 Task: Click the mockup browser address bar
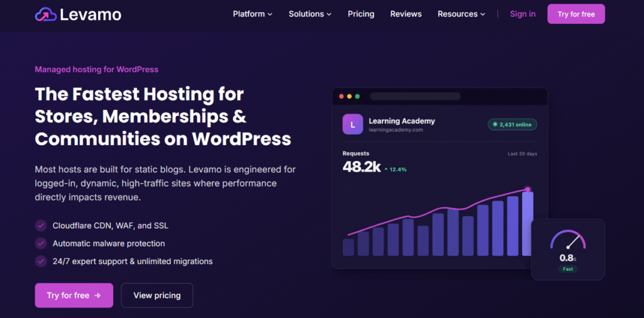point(415,96)
